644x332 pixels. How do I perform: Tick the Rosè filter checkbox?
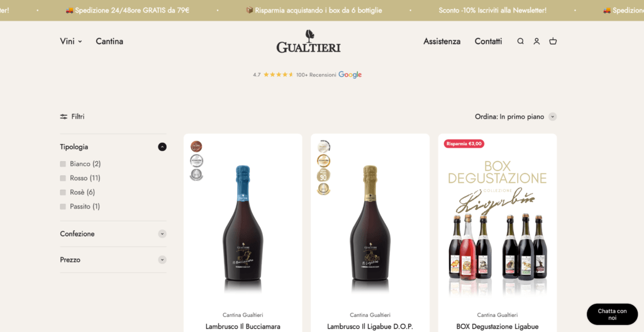(63, 192)
